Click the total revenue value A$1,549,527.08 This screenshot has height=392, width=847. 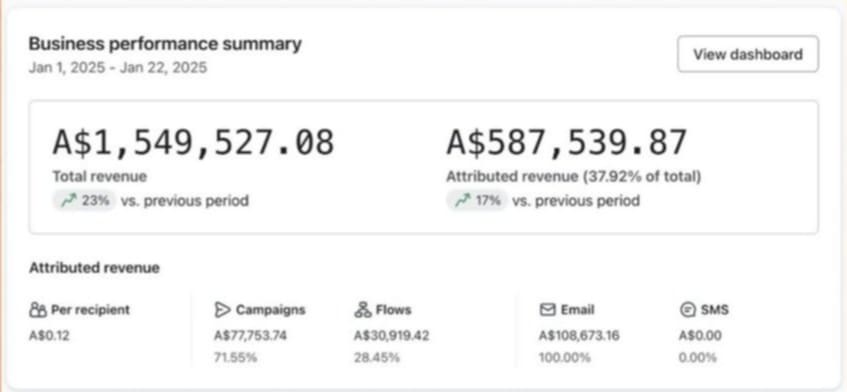point(193,143)
